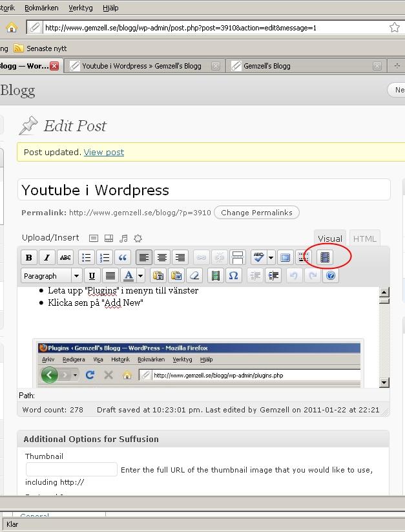Click the Blogg site title header
This screenshot has height=532, width=405.
[17, 90]
